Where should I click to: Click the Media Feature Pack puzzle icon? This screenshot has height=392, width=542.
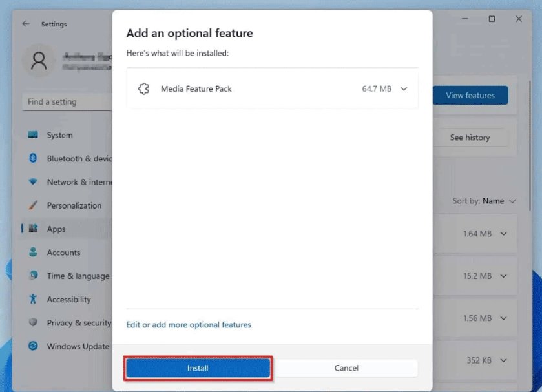pos(143,88)
